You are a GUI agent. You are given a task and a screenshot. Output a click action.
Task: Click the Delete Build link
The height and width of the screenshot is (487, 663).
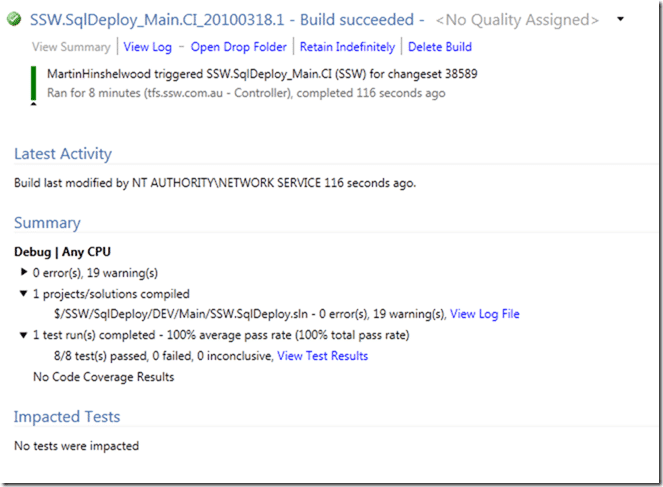(x=440, y=47)
